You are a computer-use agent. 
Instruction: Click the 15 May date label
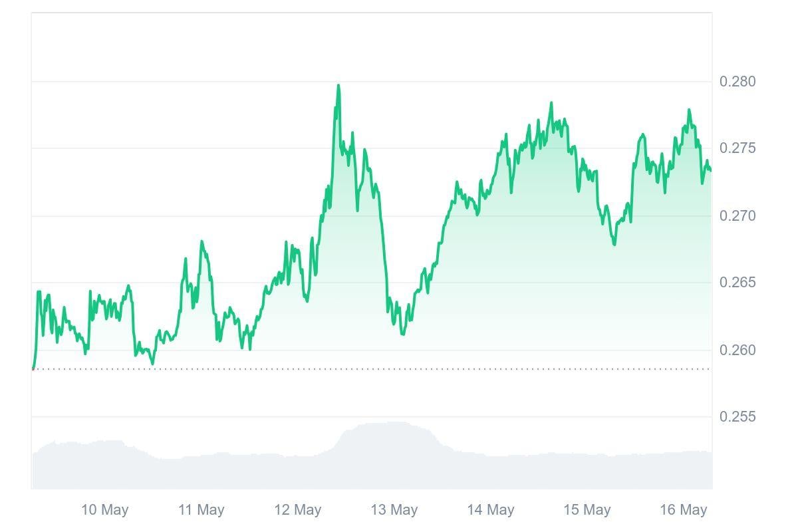[587, 510]
